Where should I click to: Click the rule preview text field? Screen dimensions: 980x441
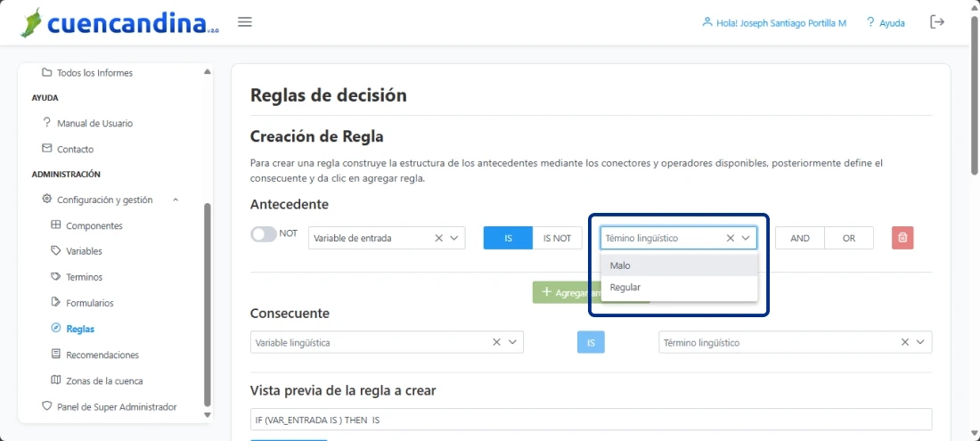[x=591, y=420]
